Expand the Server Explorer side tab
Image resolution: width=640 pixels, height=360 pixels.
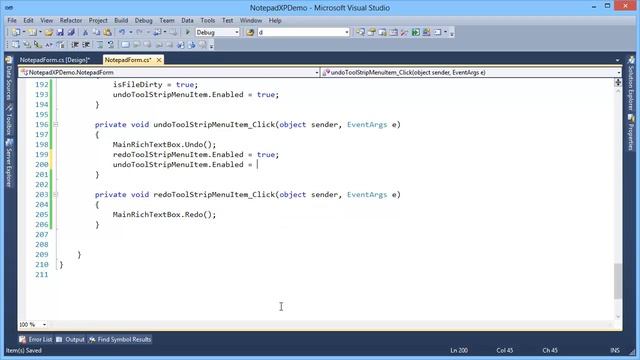[9, 163]
